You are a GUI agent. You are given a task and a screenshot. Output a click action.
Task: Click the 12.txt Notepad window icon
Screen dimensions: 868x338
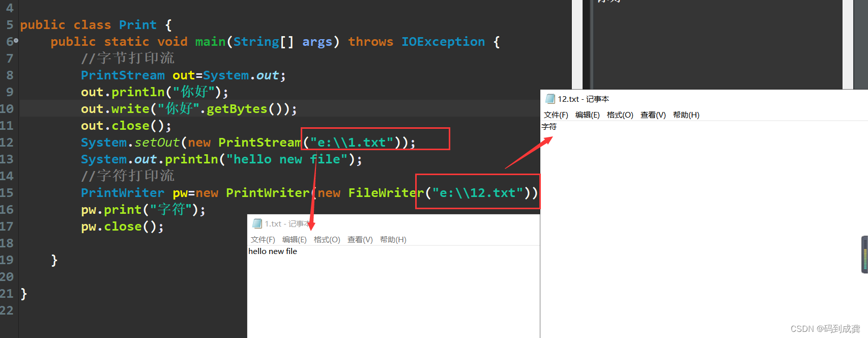click(x=550, y=99)
